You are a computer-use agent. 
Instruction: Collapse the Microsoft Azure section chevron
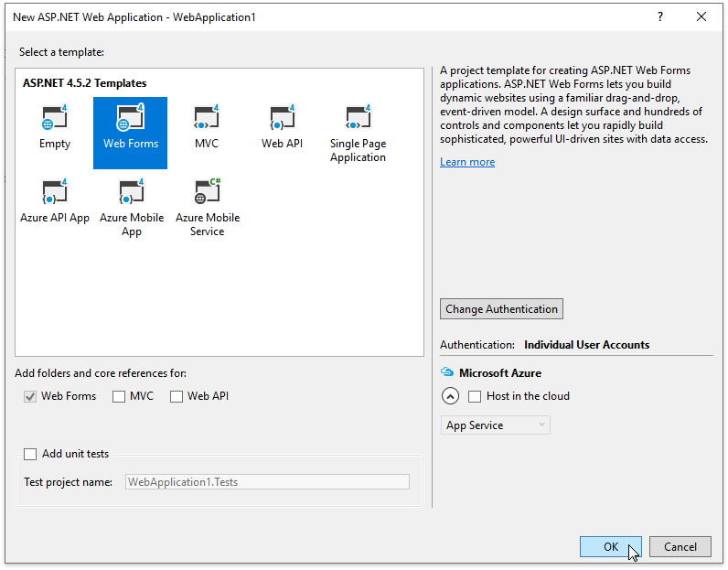450,397
